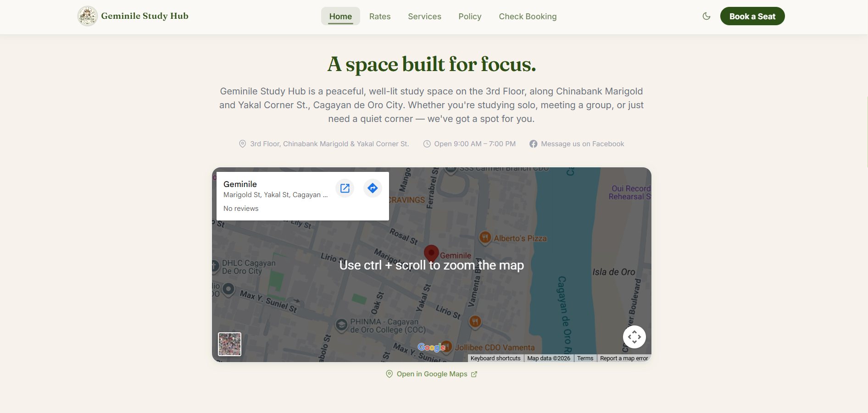Click the Google logo on the map
The image size is (868, 413).
431,347
